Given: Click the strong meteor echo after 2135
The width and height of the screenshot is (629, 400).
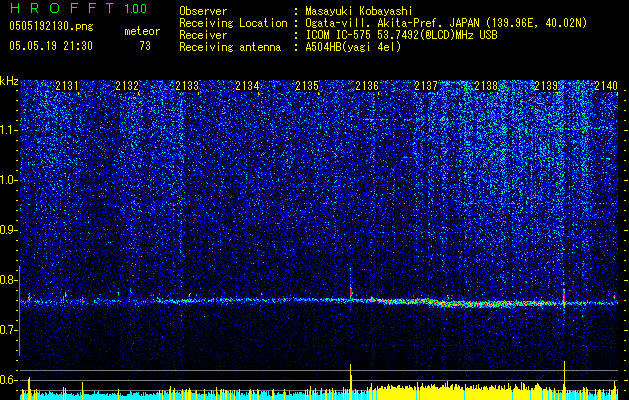Looking at the screenshot, I should pyautogui.click(x=351, y=292).
